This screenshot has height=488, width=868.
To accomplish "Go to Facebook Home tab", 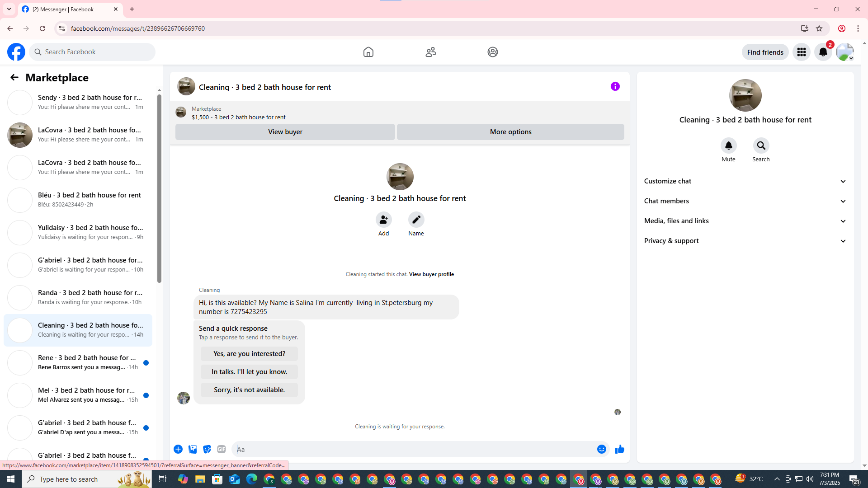I will coord(368,52).
